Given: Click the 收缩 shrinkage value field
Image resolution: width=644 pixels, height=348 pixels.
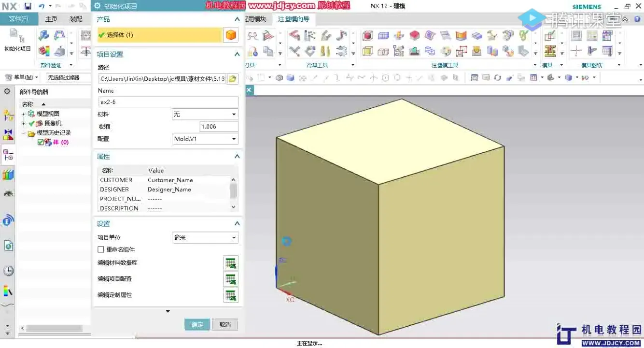Looking at the screenshot, I should pos(218,127).
